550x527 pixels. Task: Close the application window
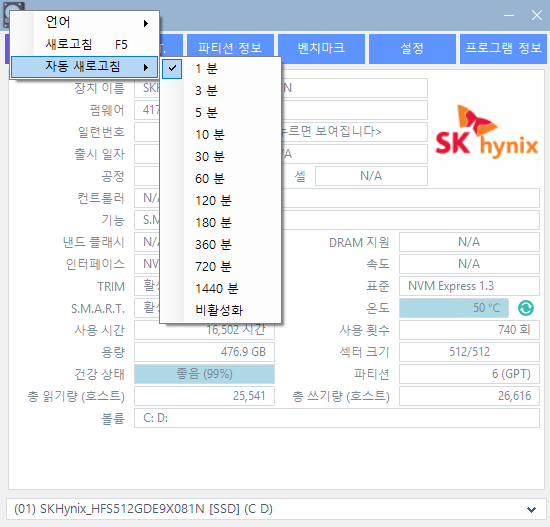pyautogui.click(x=537, y=15)
